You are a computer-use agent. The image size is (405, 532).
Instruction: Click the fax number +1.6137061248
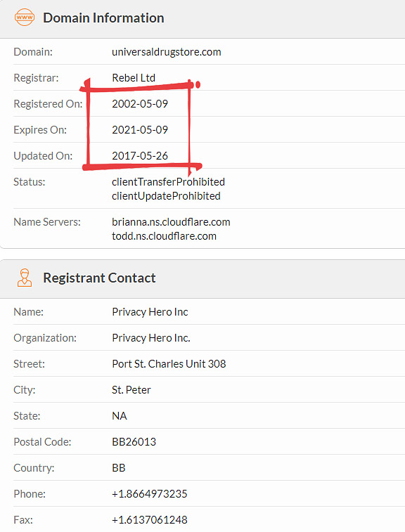150,520
